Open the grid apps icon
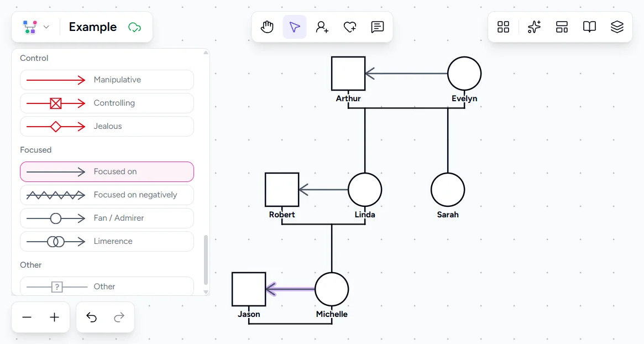This screenshot has height=344, width=644. pyautogui.click(x=503, y=27)
